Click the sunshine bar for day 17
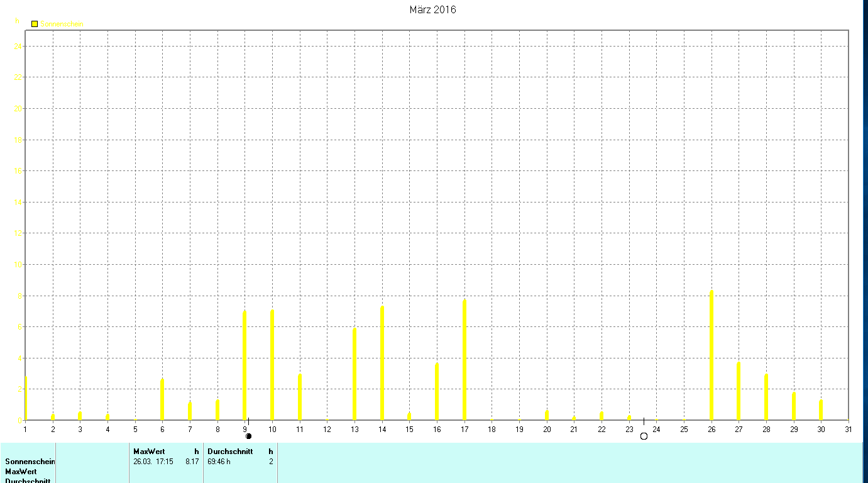Viewport: 868px width, 483px height. click(464, 360)
